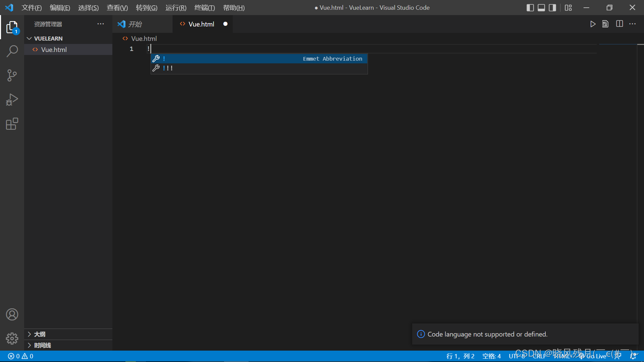Toggle the primary side bar layout button
Screen dimensions: 644x362
tap(530, 8)
